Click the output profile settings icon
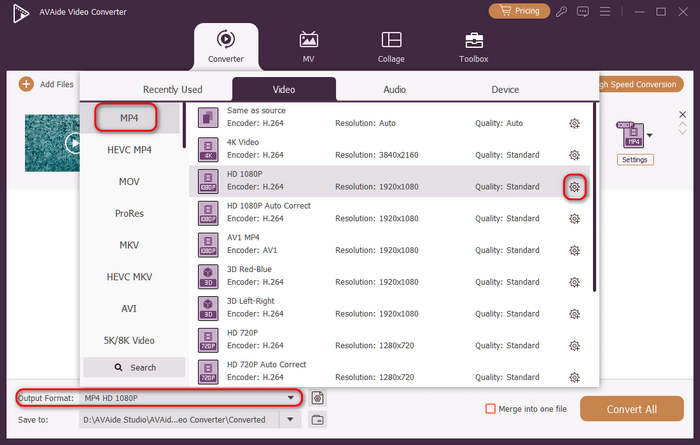Viewport: 700px width, 445px height. [x=317, y=398]
